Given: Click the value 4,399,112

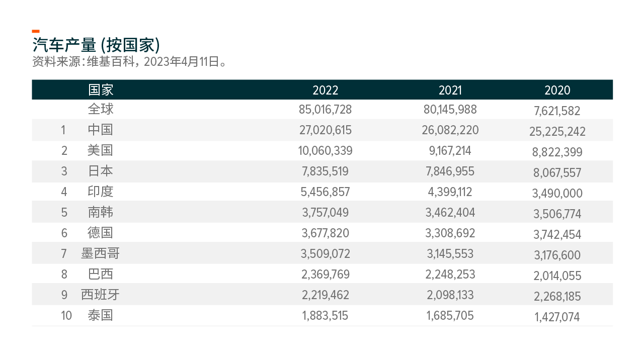Looking at the screenshot, I should [450, 192].
